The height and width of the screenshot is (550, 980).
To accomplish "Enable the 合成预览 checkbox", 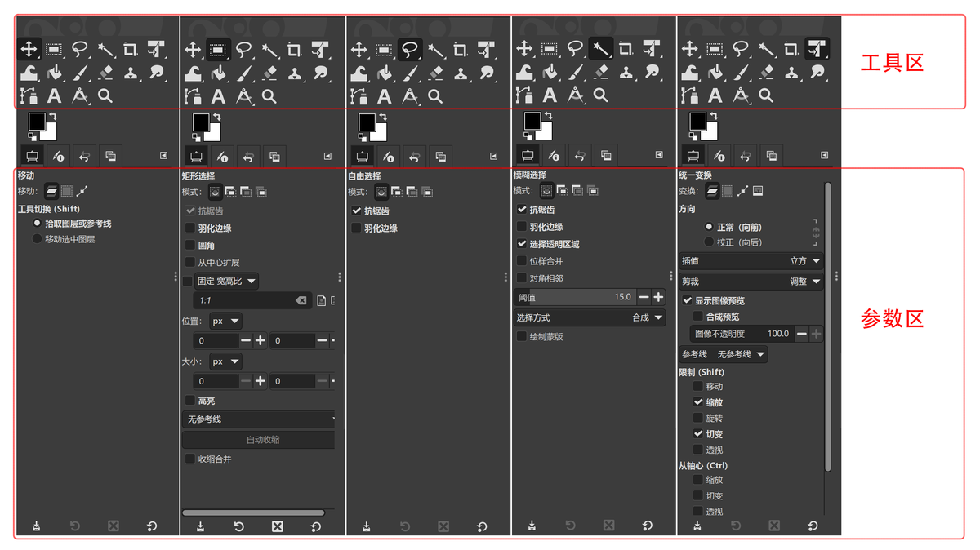I will [698, 317].
